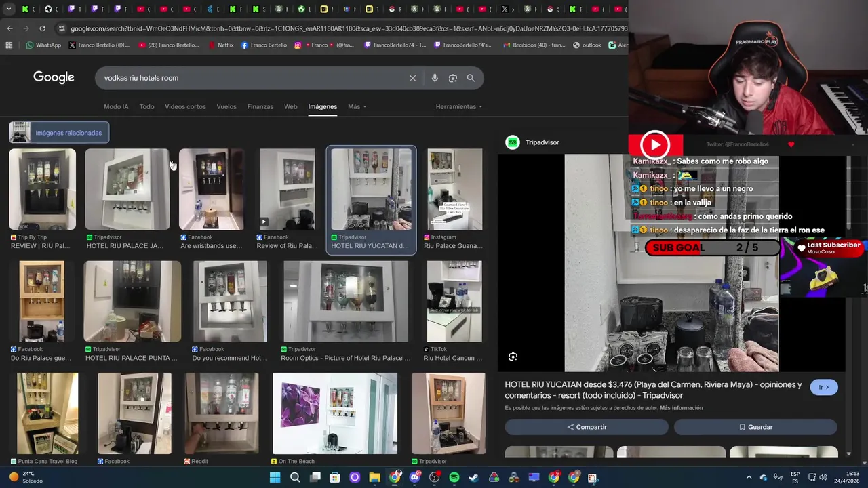Reload the page with the refresh icon
Image resolution: width=868 pixels, height=488 pixels.
pos(42,28)
